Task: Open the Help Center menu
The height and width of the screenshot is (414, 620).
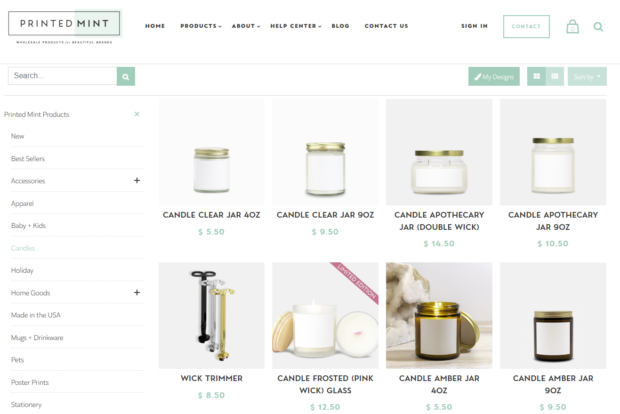Action: 295,26
